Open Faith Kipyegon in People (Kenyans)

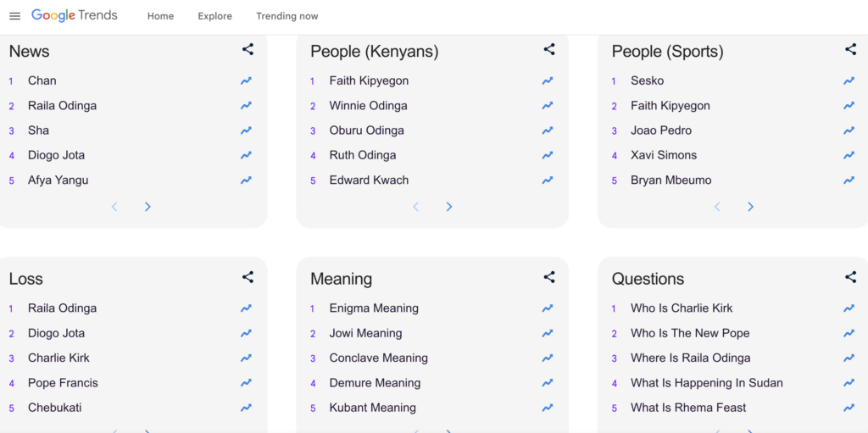[369, 80]
